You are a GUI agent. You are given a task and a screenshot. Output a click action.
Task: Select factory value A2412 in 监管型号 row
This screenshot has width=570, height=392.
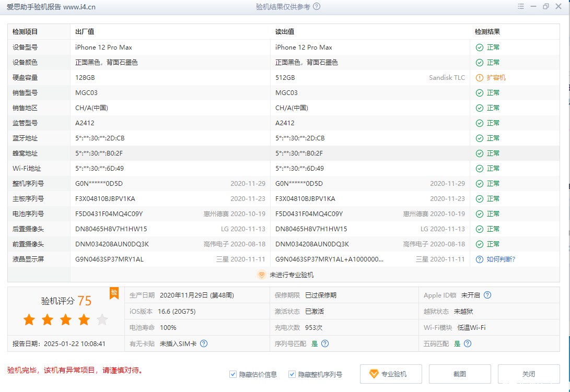point(85,123)
